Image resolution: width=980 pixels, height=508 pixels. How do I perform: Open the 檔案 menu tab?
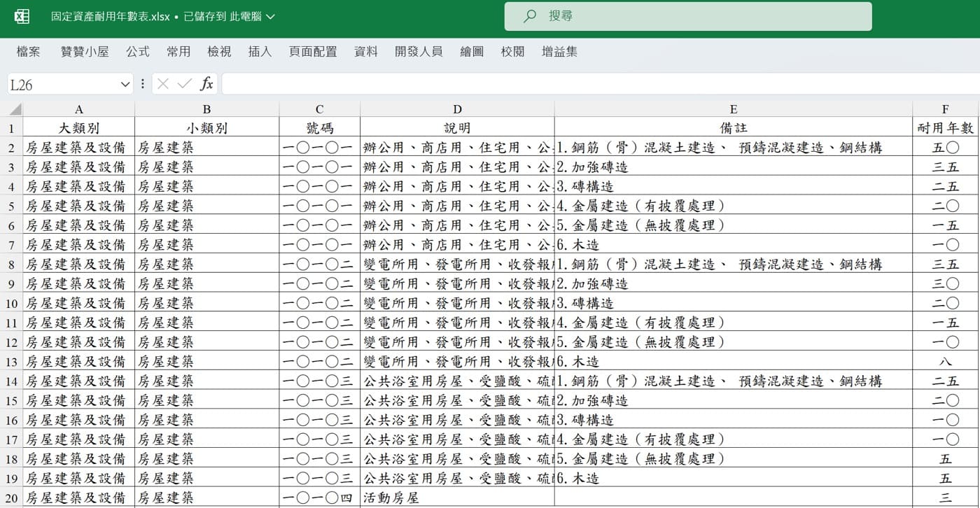(x=29, y=52)
